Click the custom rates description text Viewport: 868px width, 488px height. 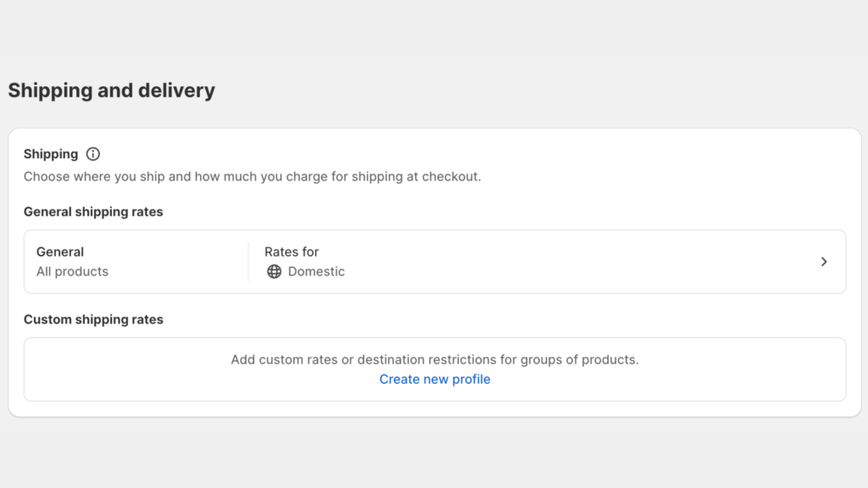coord(434,359)
